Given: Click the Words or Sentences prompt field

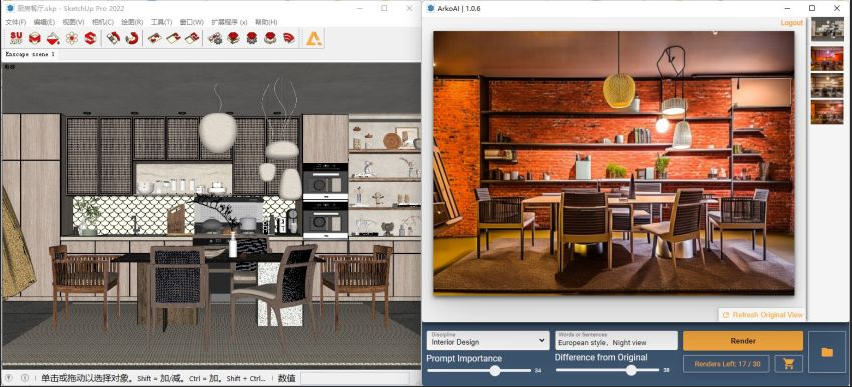Looking at the screenshot, I should coord(616,340).
